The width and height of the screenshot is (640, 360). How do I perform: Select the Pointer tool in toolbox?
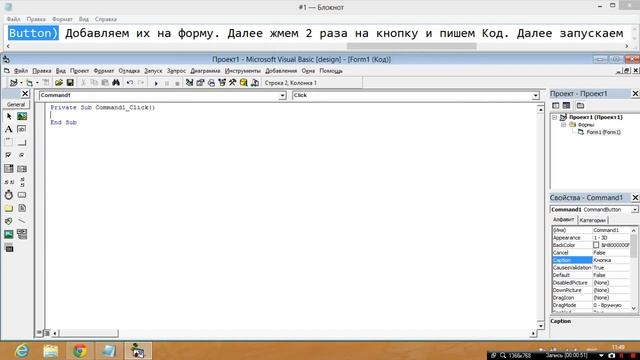pyautogui.click(x=9, y=116)
